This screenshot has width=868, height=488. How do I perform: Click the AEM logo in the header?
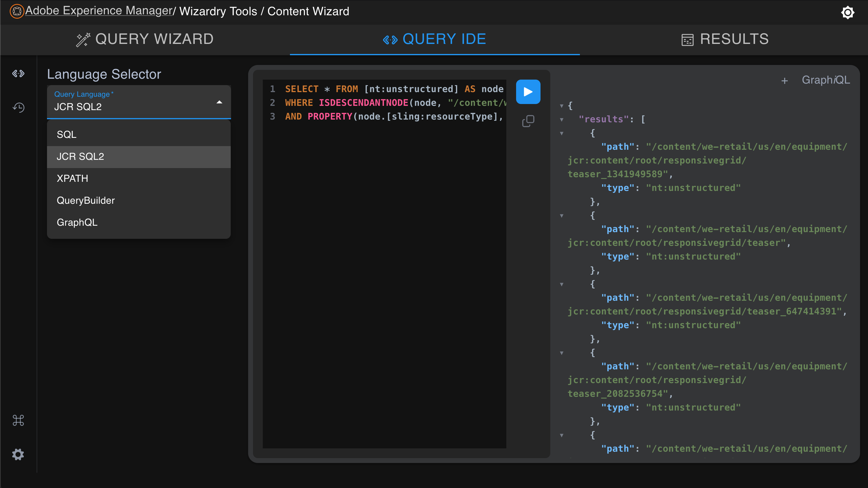point(16,11)
